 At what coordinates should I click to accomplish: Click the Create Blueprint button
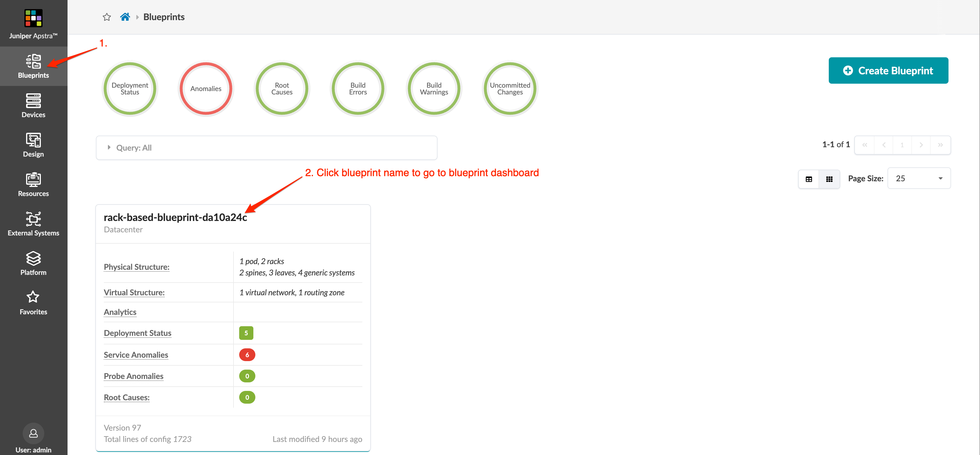click(x=888, y=71)
